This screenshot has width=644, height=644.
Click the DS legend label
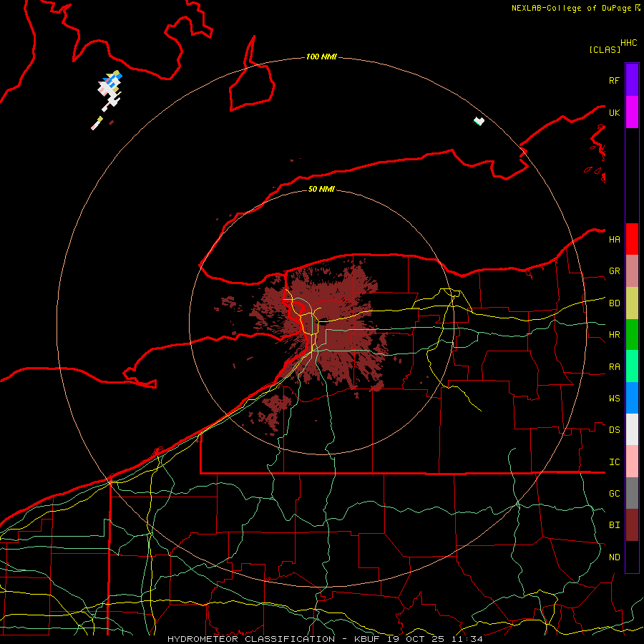coord(615,430)
